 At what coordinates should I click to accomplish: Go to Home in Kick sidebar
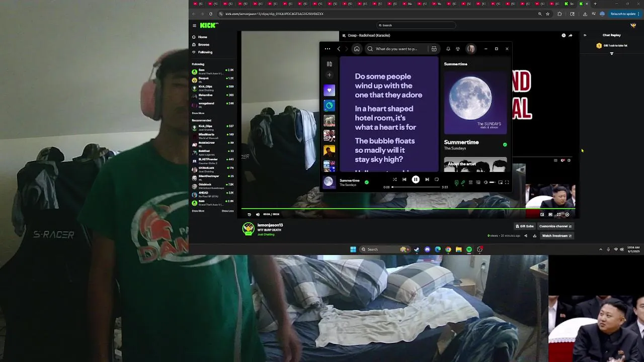click(199, 37)
